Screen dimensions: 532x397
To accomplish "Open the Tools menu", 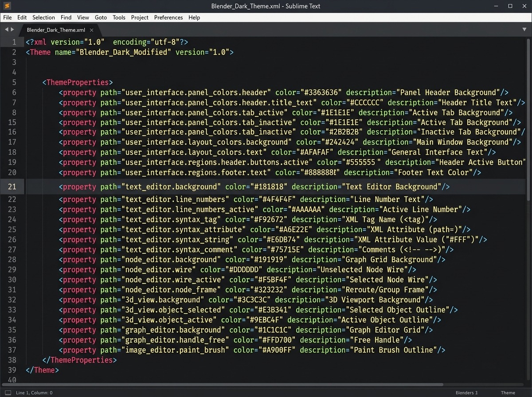I will (119, 17).
